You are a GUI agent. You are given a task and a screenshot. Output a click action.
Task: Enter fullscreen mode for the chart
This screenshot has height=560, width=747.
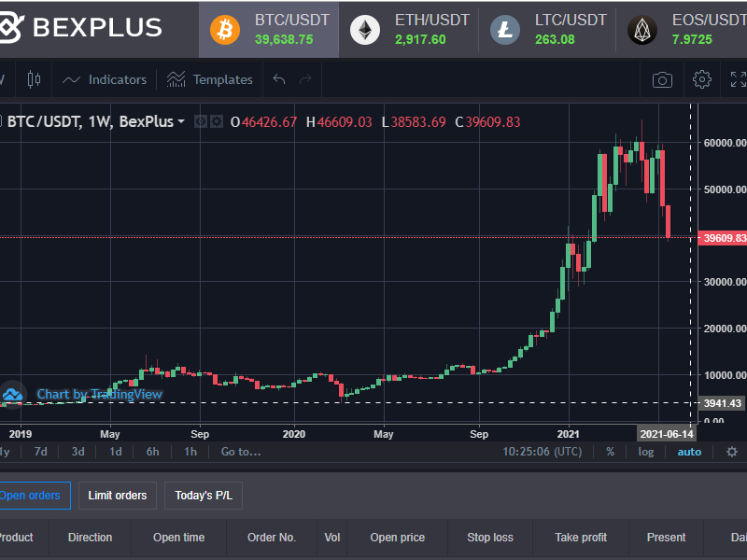point(738,80)
